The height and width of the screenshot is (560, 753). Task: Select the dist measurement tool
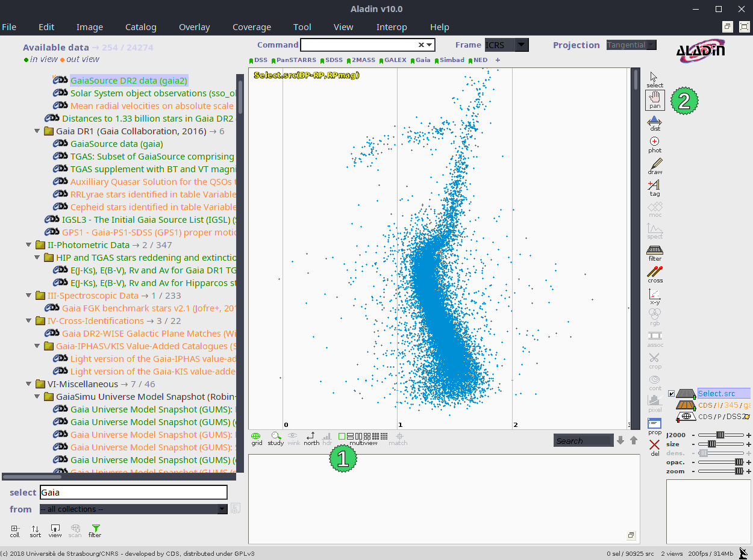[655, 123]
